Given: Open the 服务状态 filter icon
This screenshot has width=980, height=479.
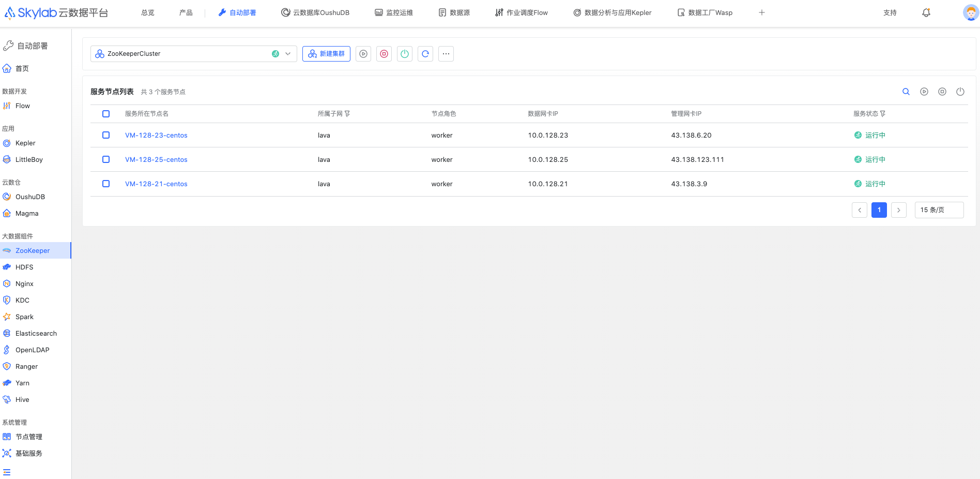Looking at the screenshot, I should pos(883,114).
